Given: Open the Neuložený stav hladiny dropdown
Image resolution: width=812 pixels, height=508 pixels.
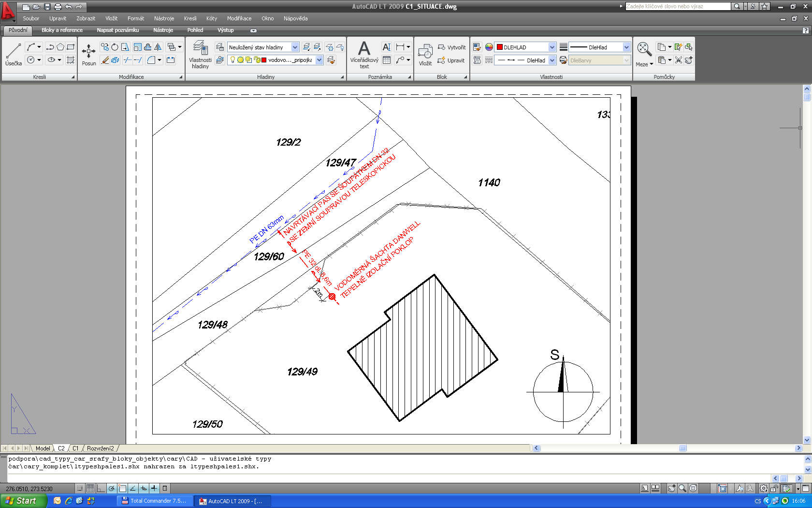Looking at the screenshot, I should pos(295,47).
